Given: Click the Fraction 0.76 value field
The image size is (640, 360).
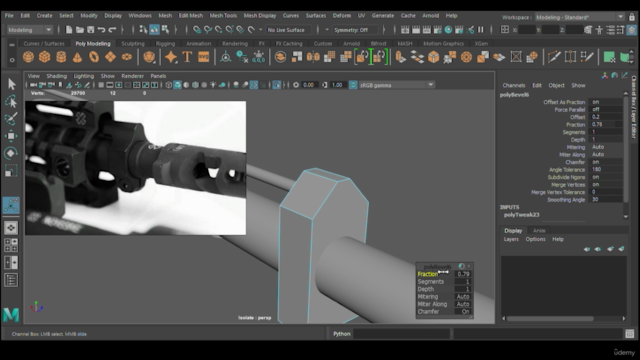Looking at the screenshot, I should (x=606, y=124).
